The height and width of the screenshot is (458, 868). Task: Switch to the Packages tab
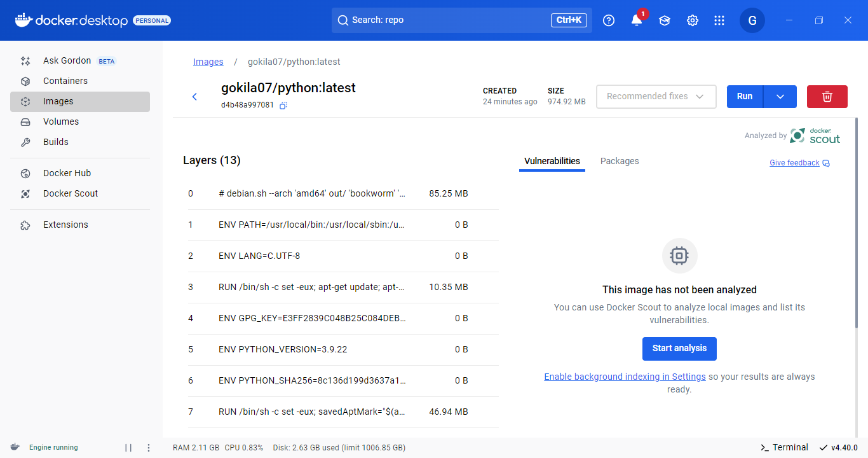pyautogui.click(x=620, y=162)
